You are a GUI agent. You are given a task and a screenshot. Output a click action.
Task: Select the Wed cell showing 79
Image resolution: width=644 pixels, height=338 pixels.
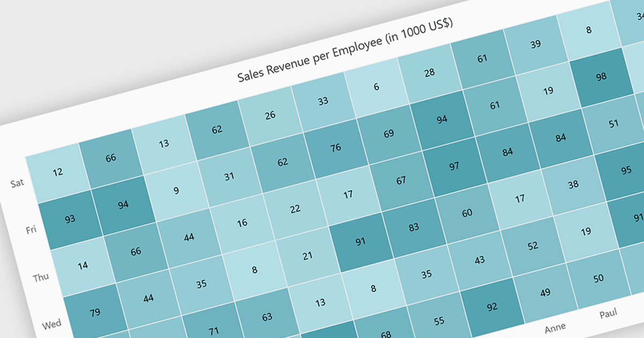(95, 312)
